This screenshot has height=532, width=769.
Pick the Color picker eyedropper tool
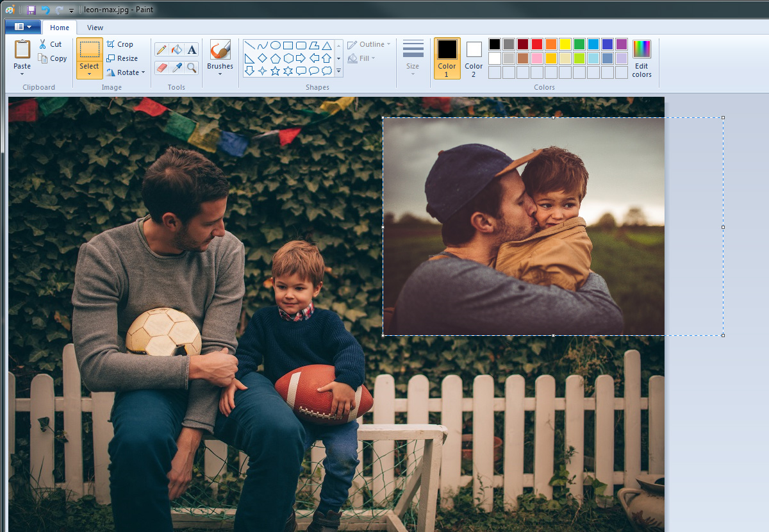point(177,67)
